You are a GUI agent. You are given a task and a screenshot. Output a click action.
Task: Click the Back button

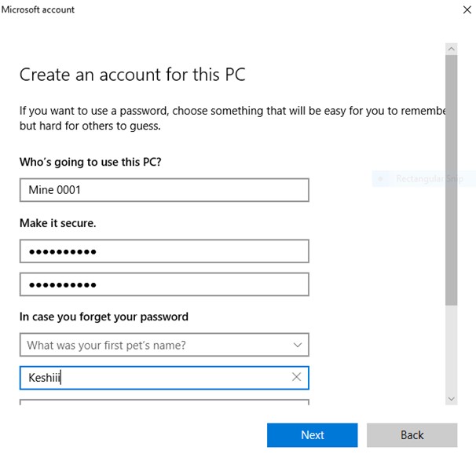[x=412, y=435]
